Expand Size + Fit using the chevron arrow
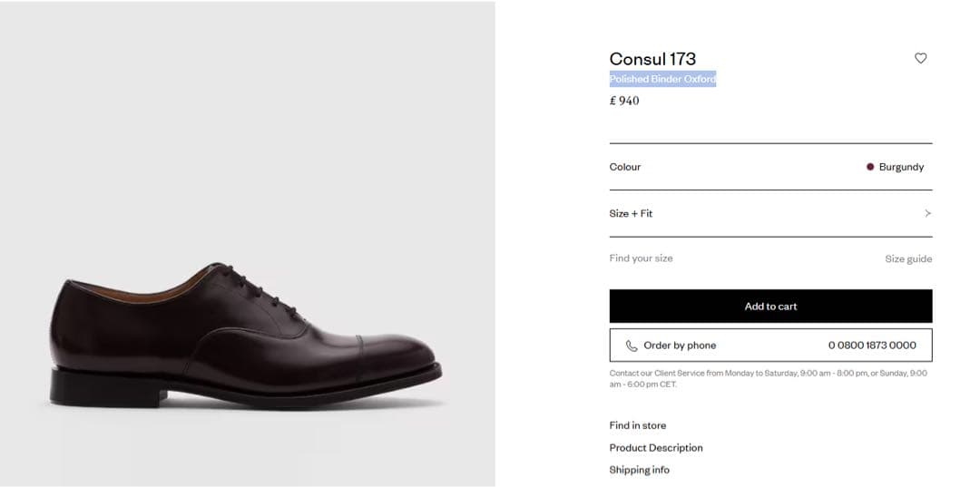Viewport: 980px width, 487px height. pyautogui.click(x=927, y=214)
